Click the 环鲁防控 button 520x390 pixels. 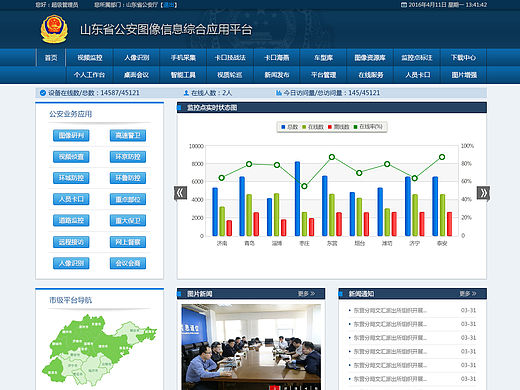click(128, 178)
